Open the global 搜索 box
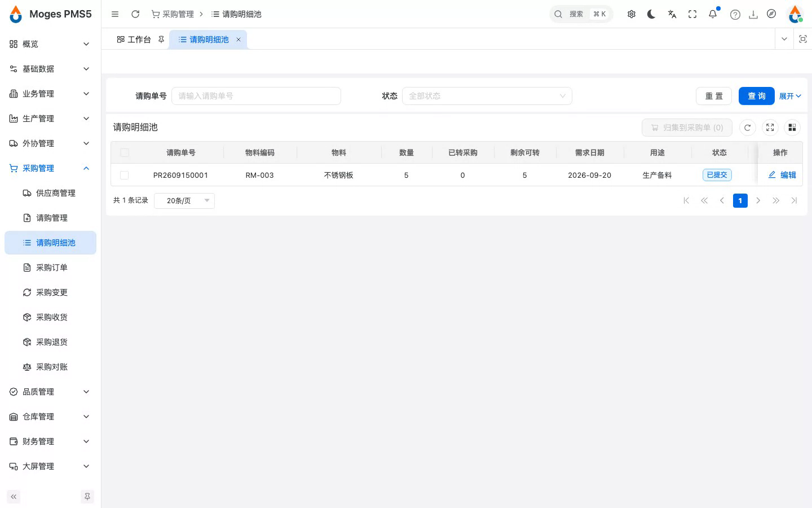Screen dimensions: 812x508 pyautogui.click(x=581, y=14)
